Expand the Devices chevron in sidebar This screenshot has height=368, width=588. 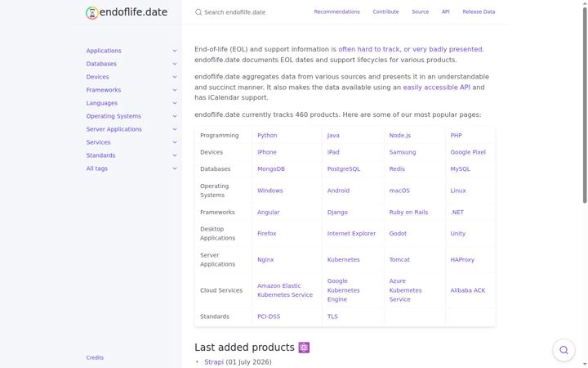(175, 77)
